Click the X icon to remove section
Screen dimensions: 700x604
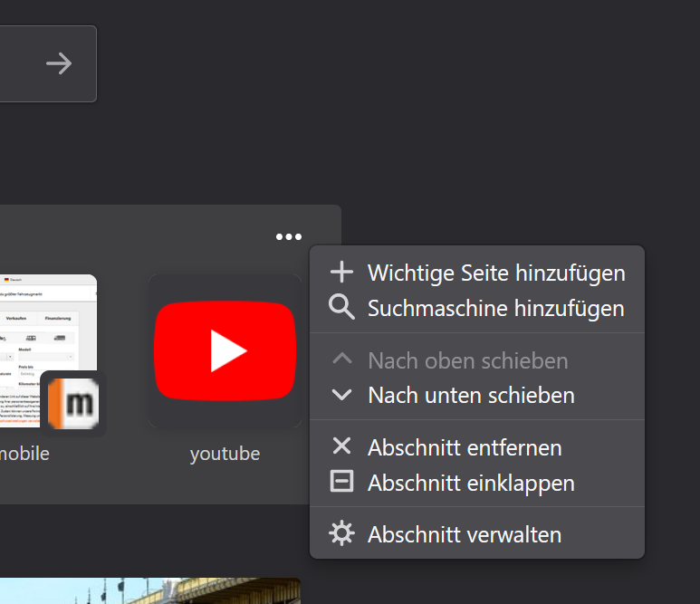[342, 446]
